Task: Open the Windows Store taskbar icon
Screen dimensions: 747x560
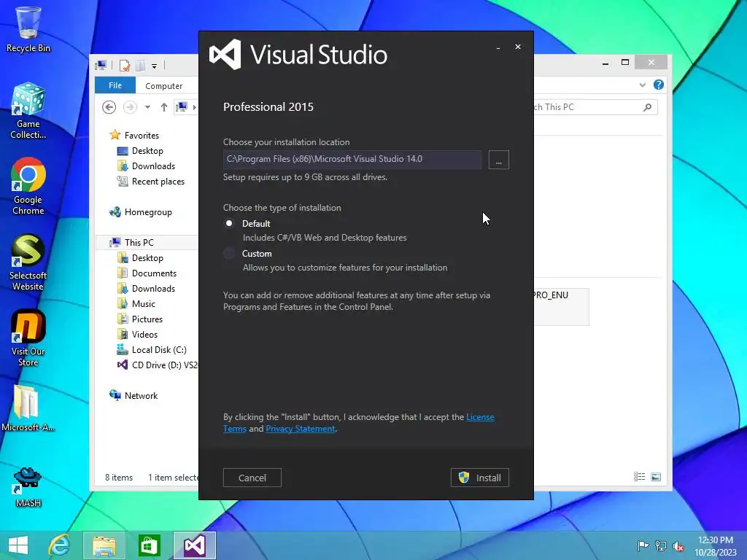Action: (x=149, y=545)
